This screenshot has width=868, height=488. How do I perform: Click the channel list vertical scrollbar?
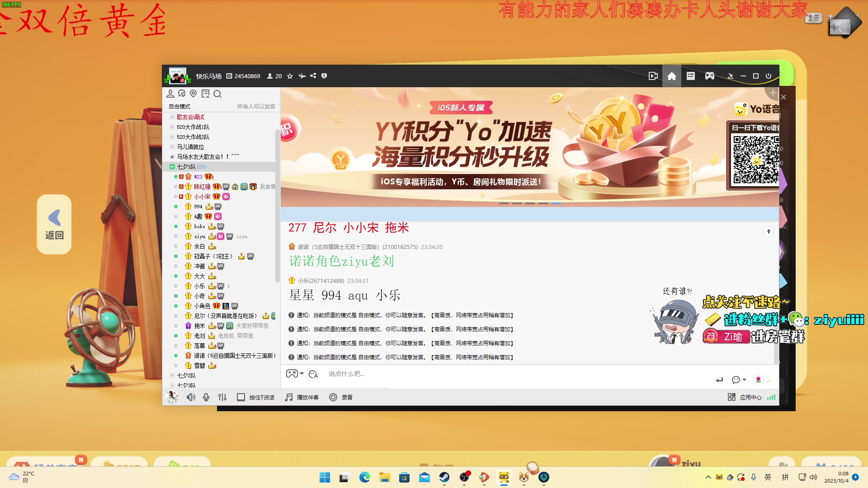pos(277,206)
